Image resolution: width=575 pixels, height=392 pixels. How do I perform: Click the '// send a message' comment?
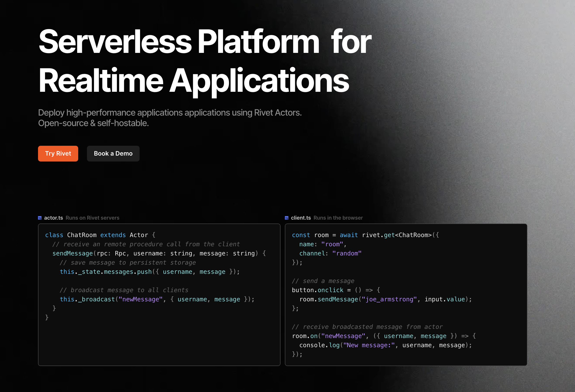(x=323, y=281)
